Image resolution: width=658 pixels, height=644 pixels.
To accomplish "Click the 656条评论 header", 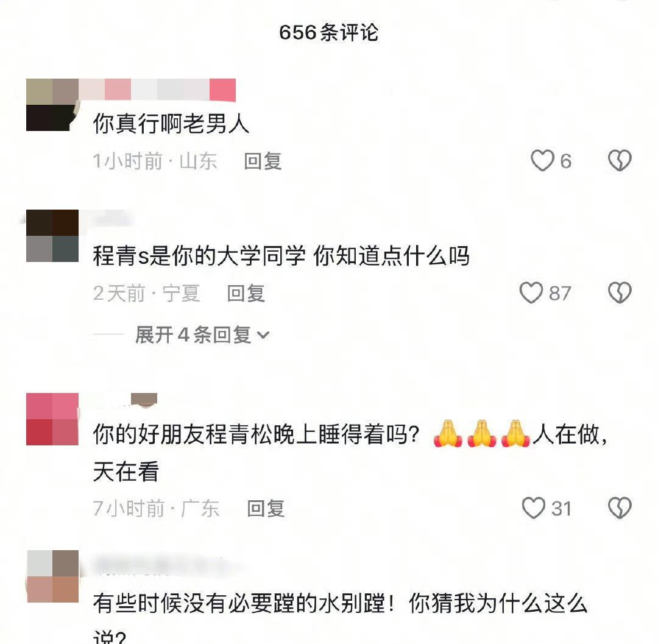I will (x=328, y=32).
